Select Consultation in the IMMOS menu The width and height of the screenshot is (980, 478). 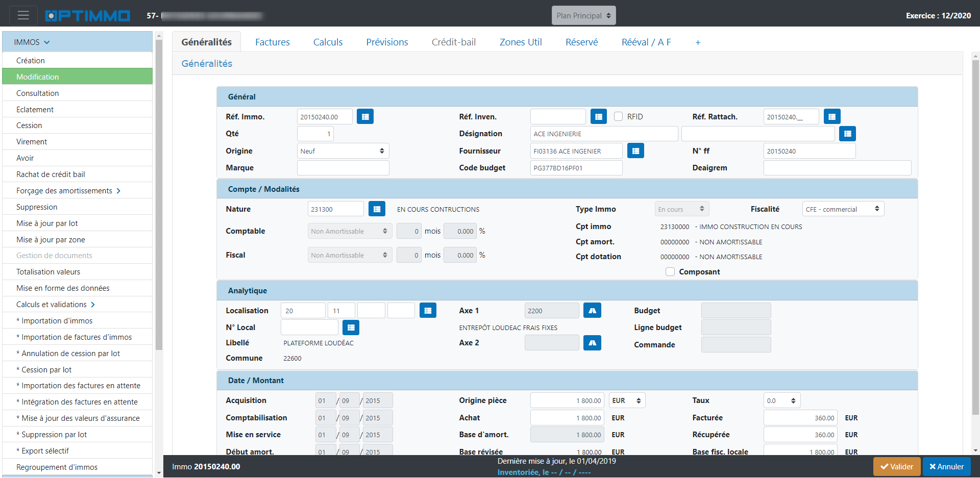click(x=38, y=93)
